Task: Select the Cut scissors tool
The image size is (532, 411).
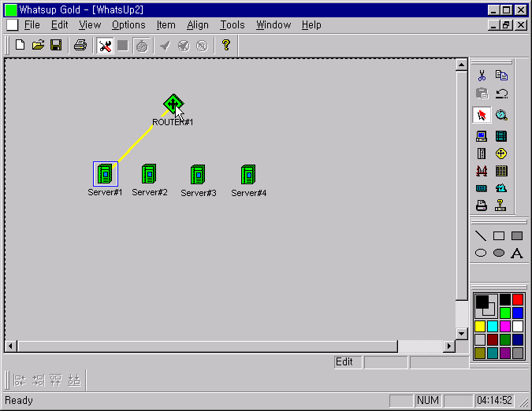Action: click(482, 76)
